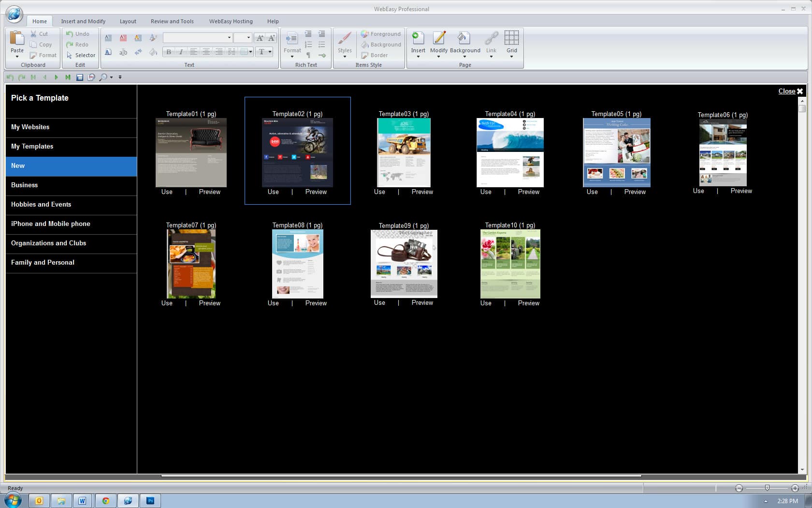Click the save icon in quick toolbar
The image size is (812, 508).
click(x=80, y=77)
